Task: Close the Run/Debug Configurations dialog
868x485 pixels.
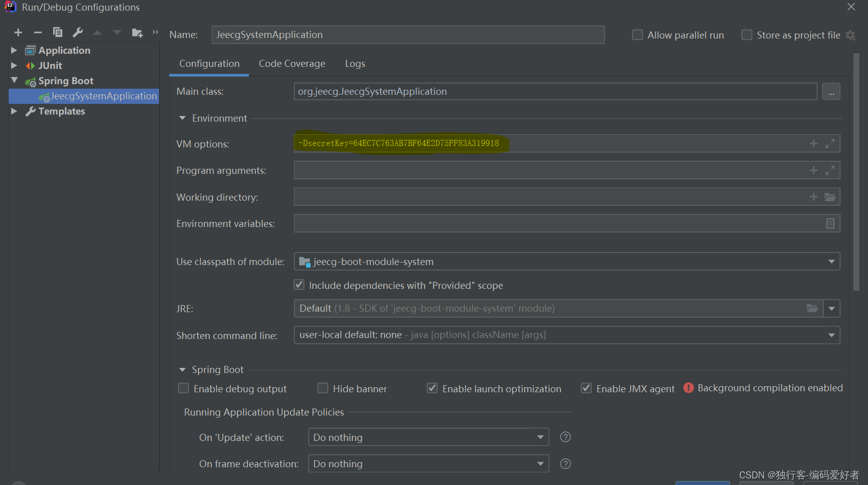Action: click(x=851, y=7)
